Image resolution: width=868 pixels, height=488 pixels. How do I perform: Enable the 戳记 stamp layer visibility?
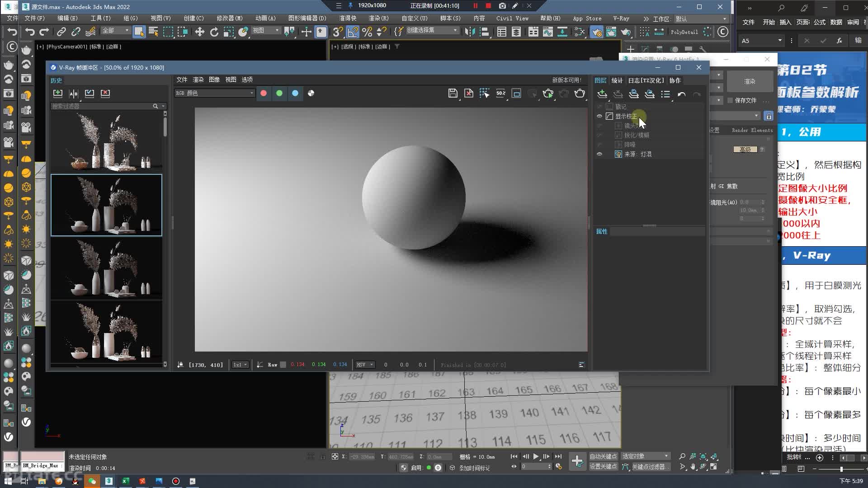599,107
